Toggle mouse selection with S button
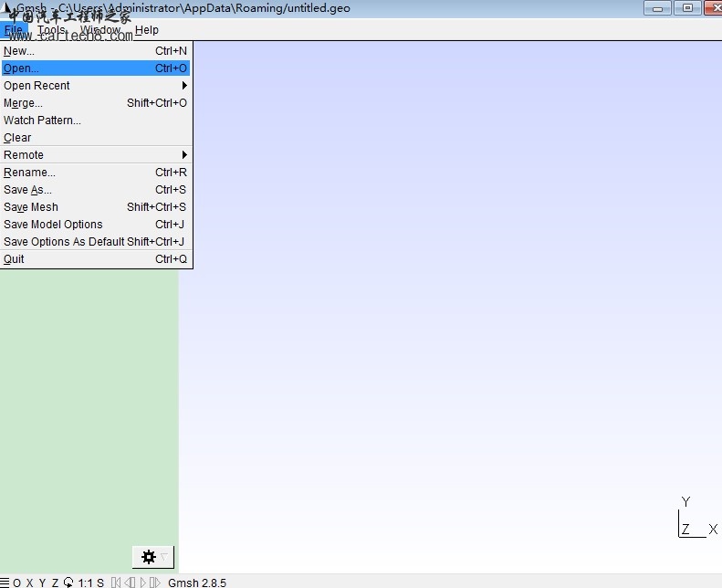Image resolution: width=722 pixels, height=588 pixels. (x=100, y=583)
